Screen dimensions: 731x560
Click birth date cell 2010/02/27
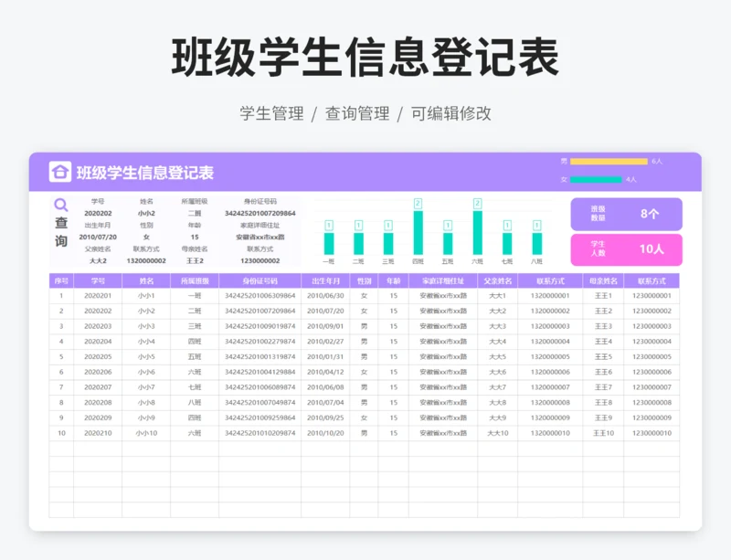click(x=325, y=342)
